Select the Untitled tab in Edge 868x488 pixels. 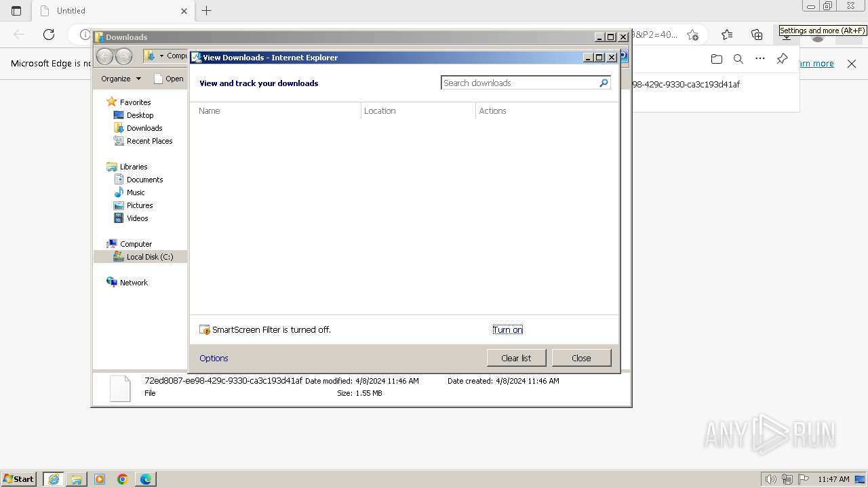(x=112, y=11)
